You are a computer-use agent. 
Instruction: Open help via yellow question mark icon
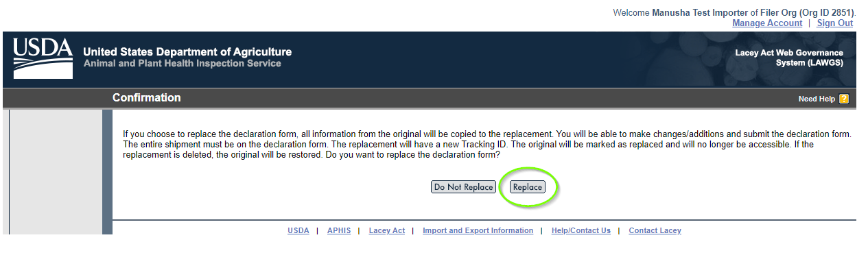[844, 99]
